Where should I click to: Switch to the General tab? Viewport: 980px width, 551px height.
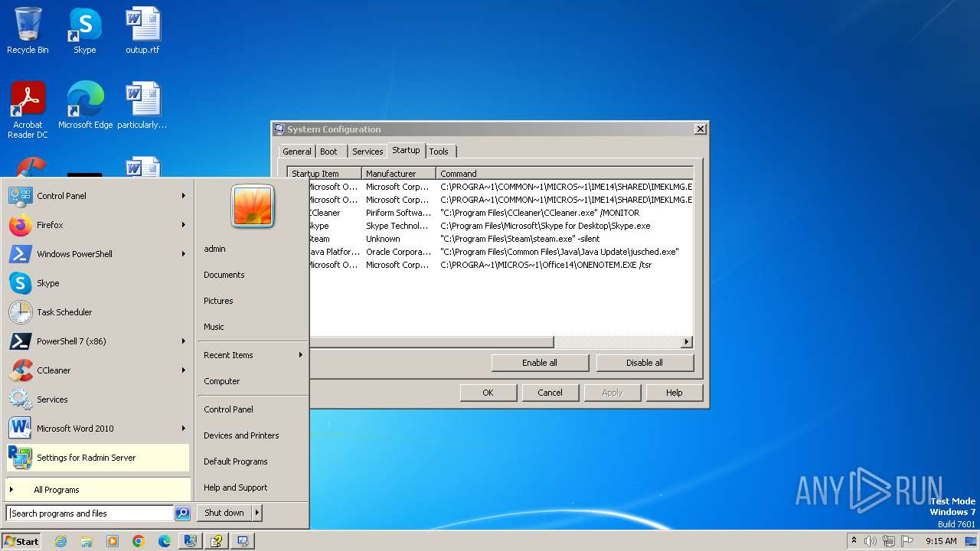[x=297, y=152]
